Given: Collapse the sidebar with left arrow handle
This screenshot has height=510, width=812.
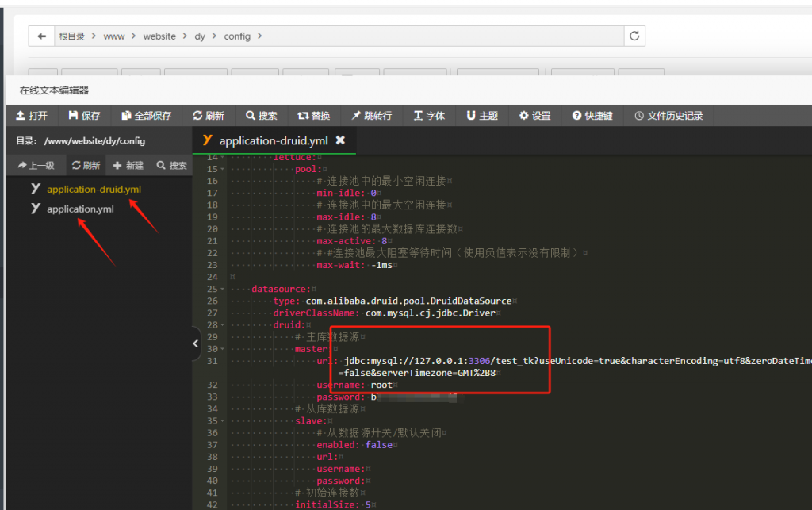Looking at the screenshot, I should 196,343.
